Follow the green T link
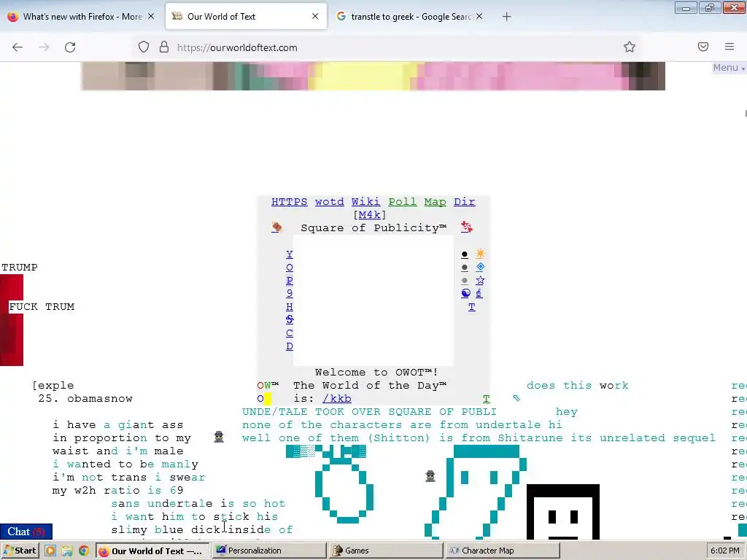 tap(487, 399)
